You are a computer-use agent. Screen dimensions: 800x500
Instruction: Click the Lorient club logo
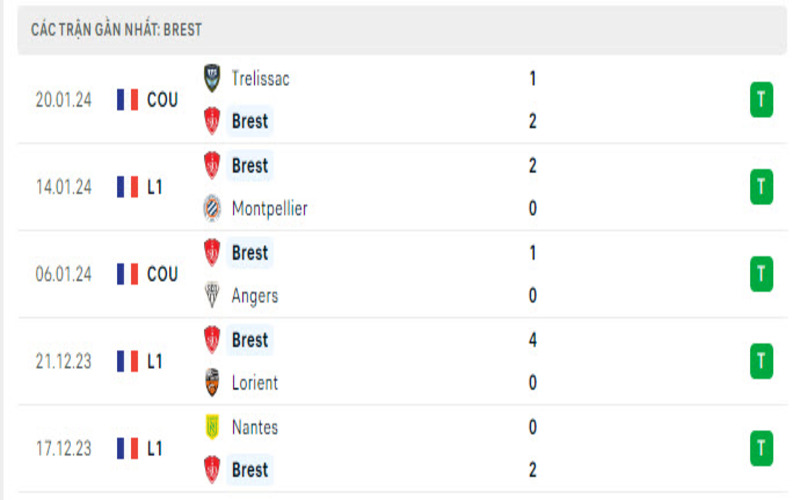click(x=212, y=383)
